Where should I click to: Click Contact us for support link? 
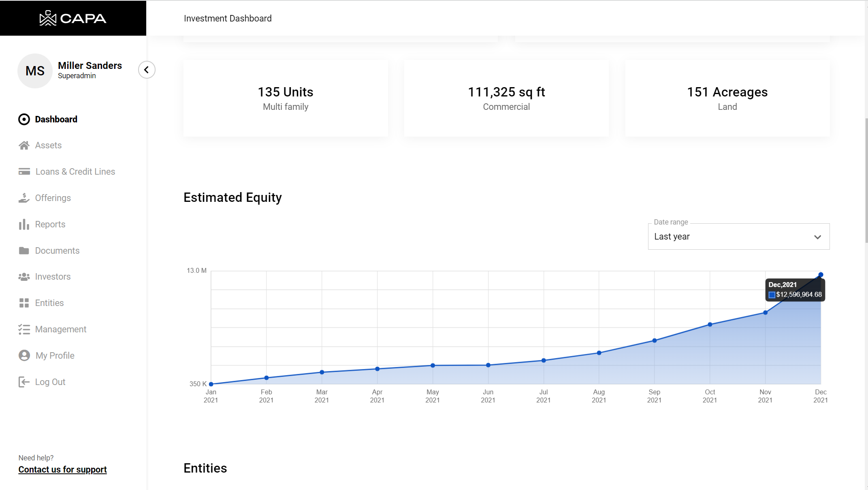(x=62, y=470)
